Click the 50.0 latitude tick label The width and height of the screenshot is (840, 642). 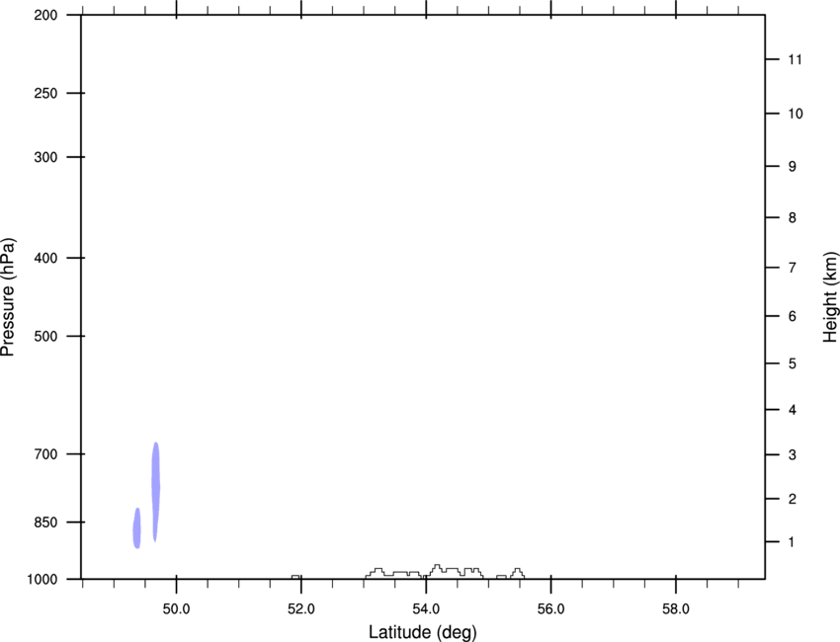177,608
